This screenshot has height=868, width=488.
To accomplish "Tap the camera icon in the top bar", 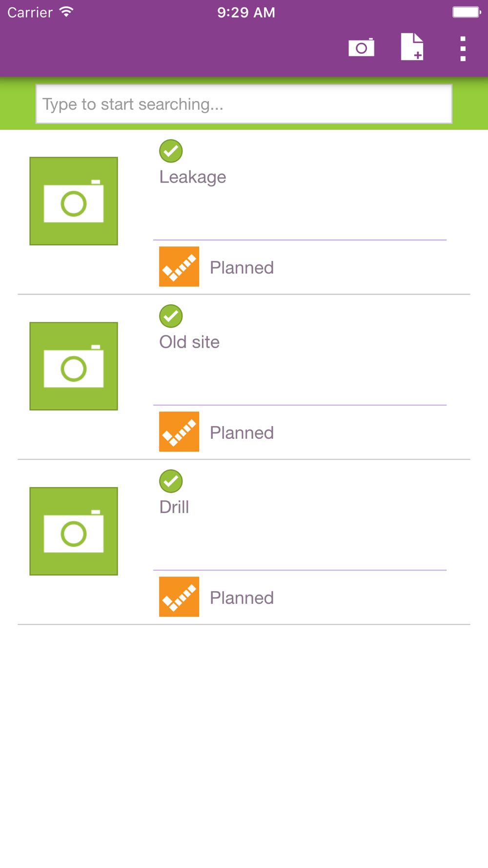I will coord(361,48).
